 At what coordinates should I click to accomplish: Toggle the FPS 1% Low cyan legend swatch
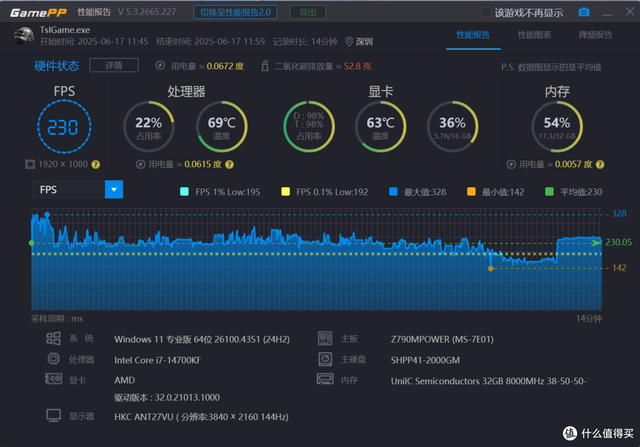tap(184, 192)
